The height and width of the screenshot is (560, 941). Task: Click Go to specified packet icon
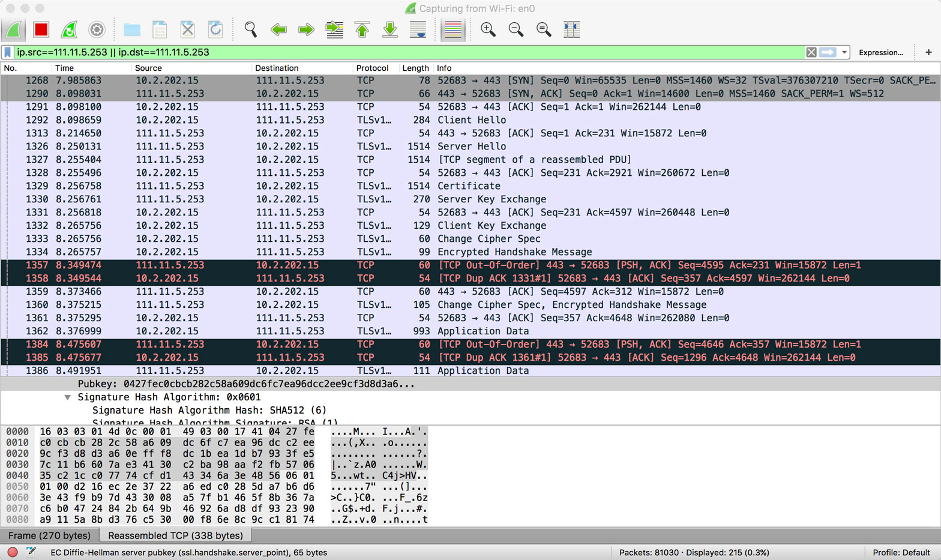(334, 29)
